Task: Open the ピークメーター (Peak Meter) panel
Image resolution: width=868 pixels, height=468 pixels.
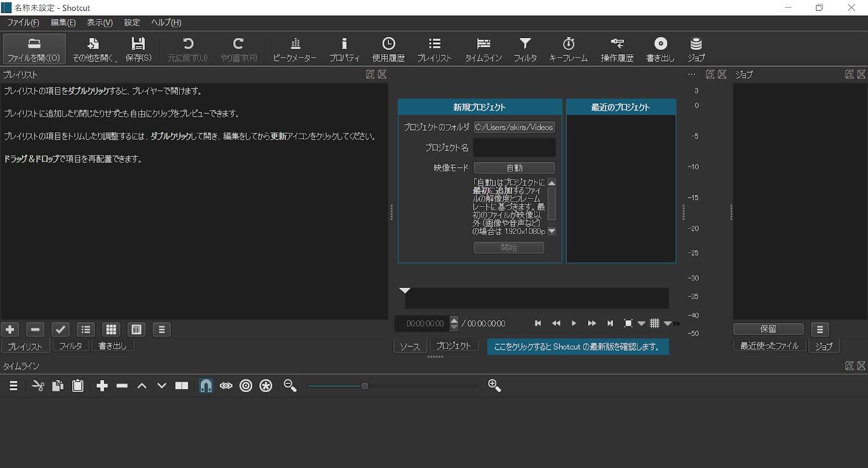Action: 295,49
